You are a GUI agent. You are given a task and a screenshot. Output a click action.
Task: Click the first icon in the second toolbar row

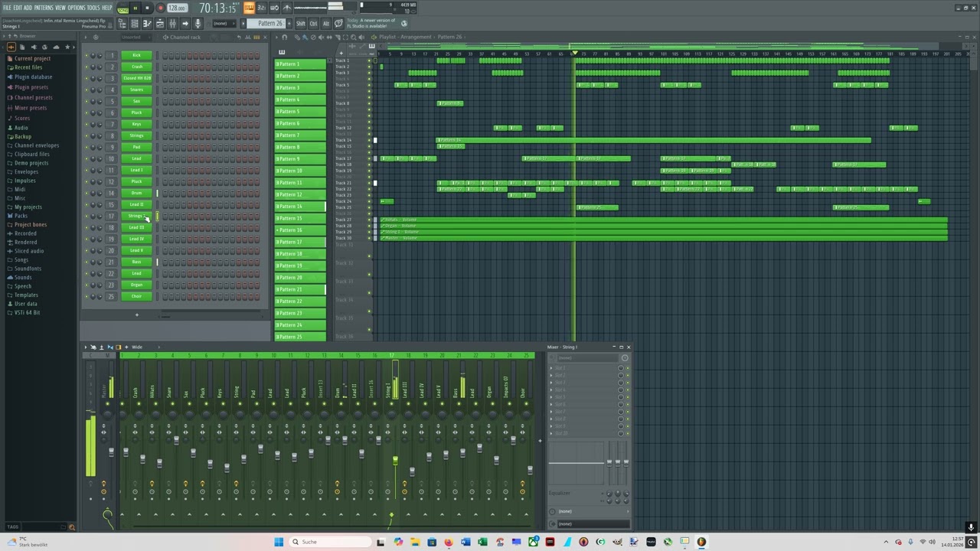pyautogui.click(x=122, y=24)
